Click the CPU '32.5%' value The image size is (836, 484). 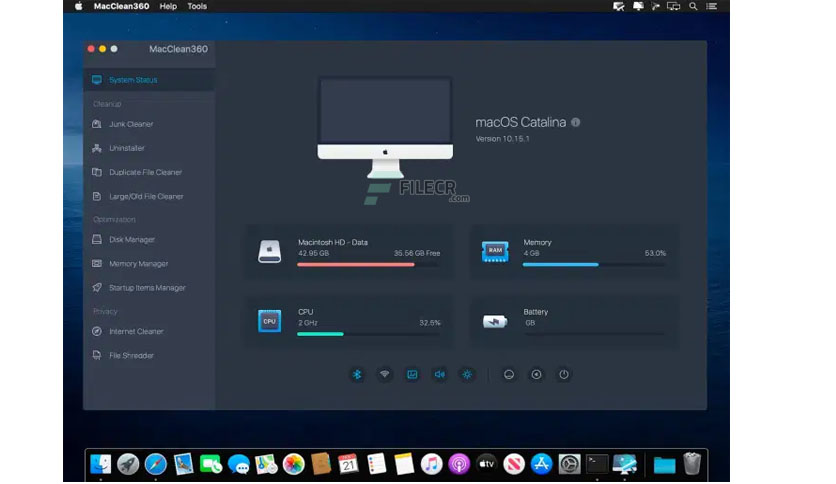click(x=430, y=323)
